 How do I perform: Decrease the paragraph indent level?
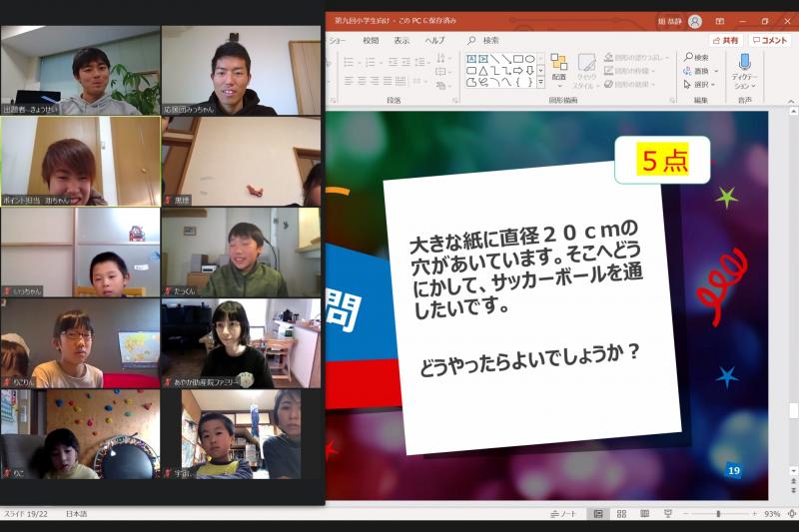pyautogui.click(x=393, y=62)
